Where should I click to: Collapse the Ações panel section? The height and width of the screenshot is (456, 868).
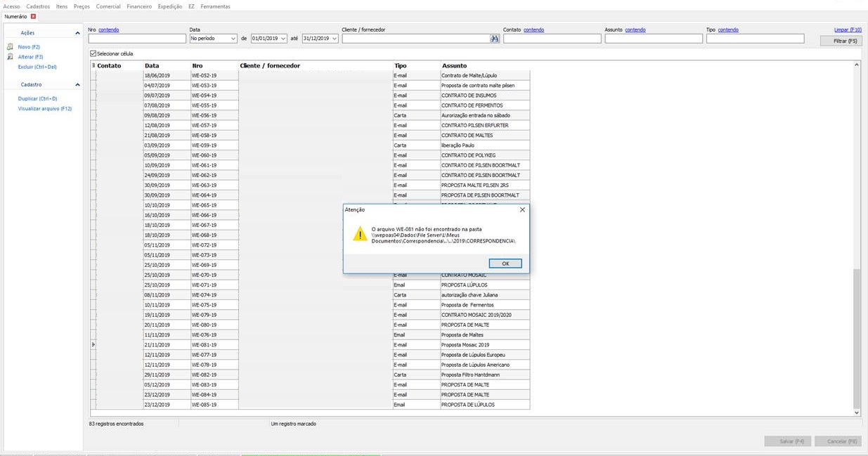(x=77, y=33)
